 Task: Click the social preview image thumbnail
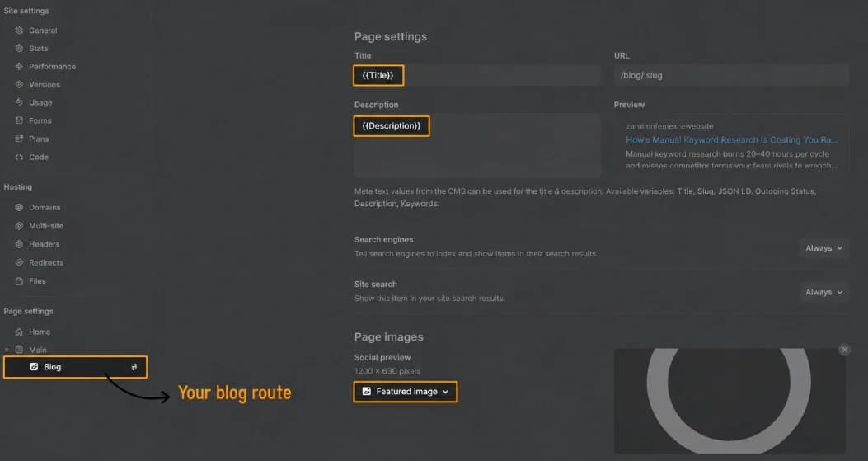pyautogui.click(x=729, y=401)
